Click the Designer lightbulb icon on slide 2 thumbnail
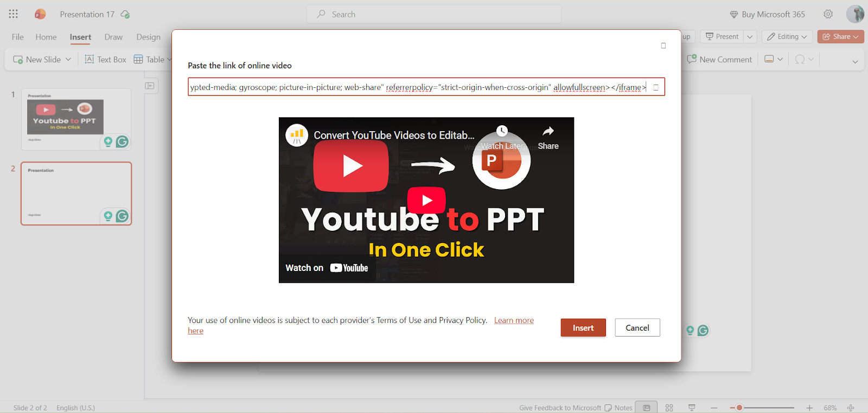The width and height of the screenshot is (868, 413). pos(108,216)
